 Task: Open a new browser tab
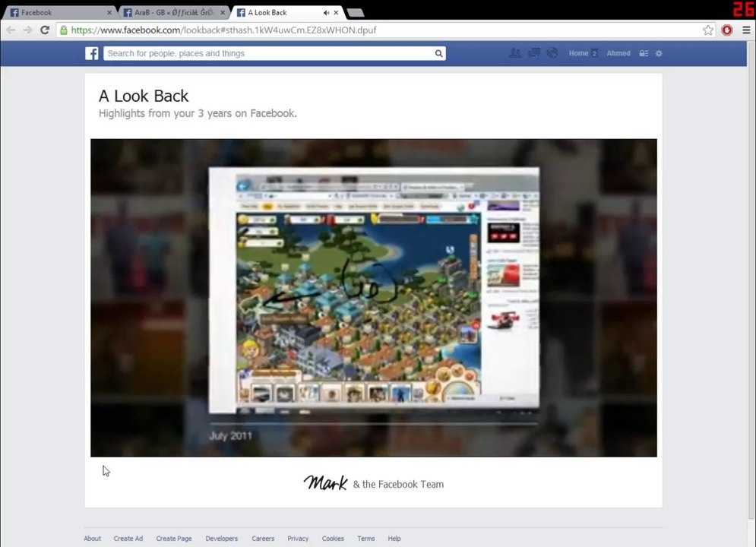(356, 13)
